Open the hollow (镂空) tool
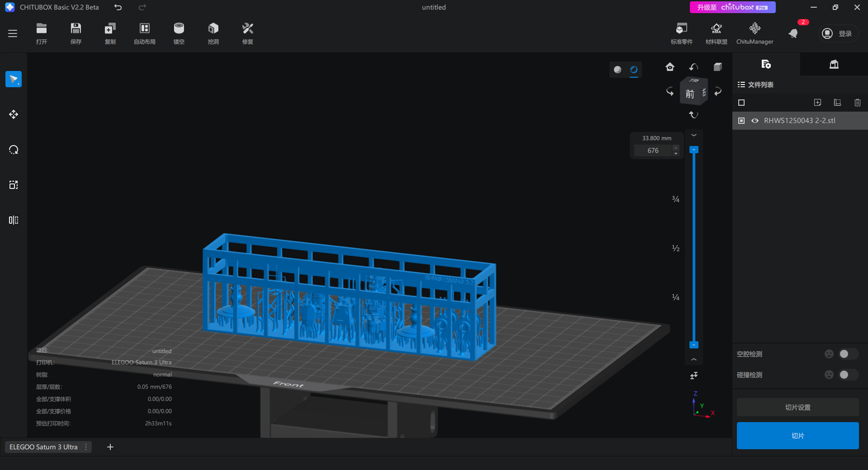The image size is (868, 470). click(179, 34)
